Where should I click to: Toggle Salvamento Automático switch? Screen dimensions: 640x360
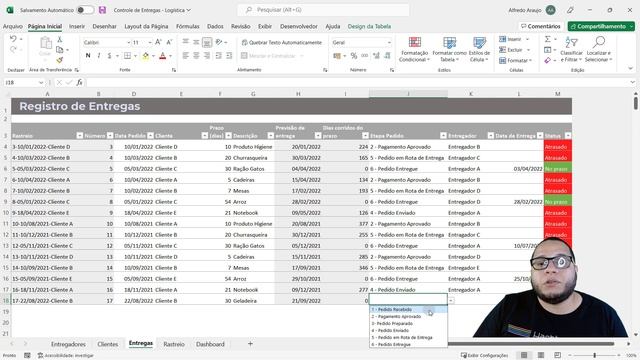[85, 10]
